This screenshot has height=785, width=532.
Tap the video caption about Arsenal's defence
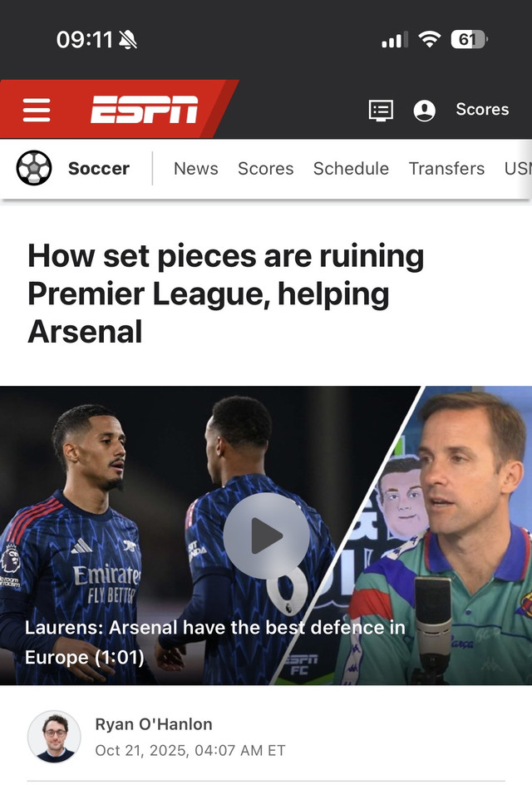coord(214,642)
